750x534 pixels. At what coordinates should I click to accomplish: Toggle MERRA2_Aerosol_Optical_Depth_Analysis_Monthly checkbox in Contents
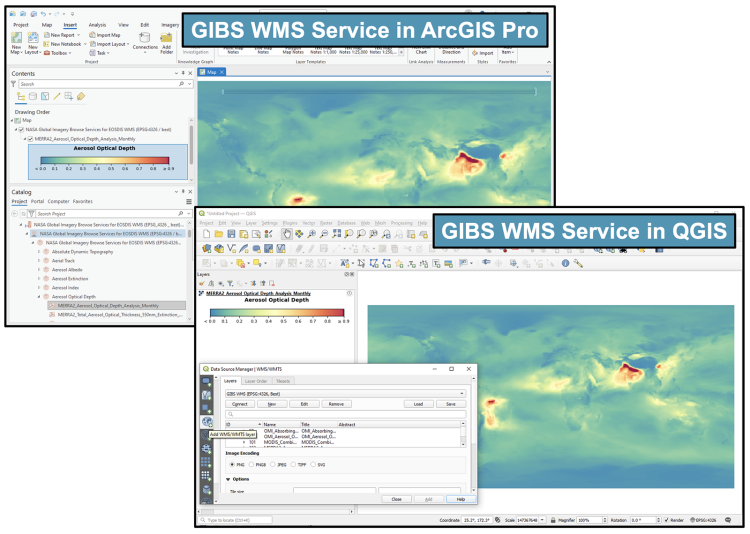[30, 139]
